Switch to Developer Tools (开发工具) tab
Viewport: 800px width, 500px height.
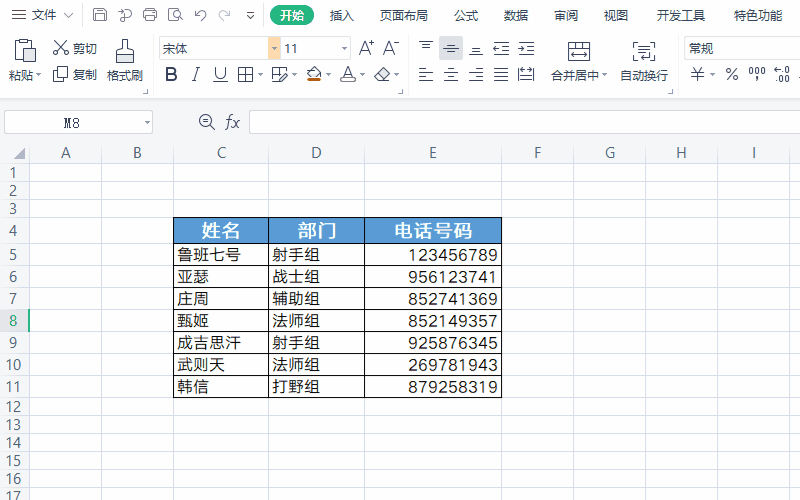point(681,16)
